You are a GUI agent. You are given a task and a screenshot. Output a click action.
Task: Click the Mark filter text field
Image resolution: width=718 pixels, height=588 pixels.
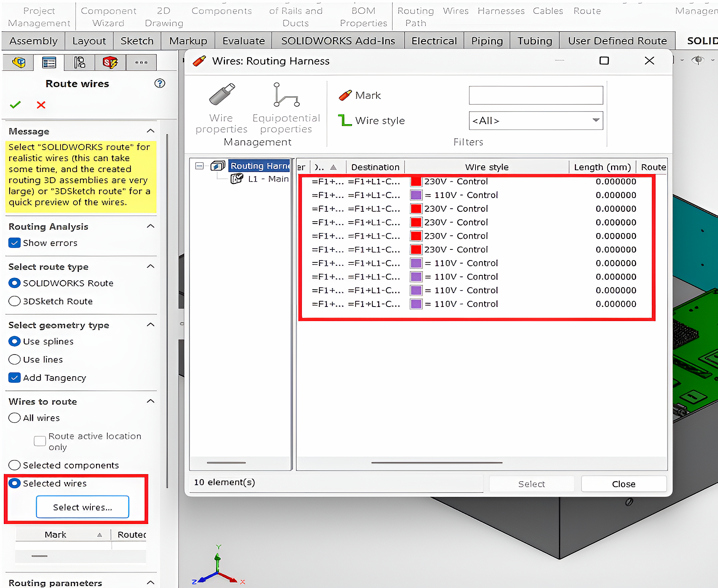tap(536, 95)
